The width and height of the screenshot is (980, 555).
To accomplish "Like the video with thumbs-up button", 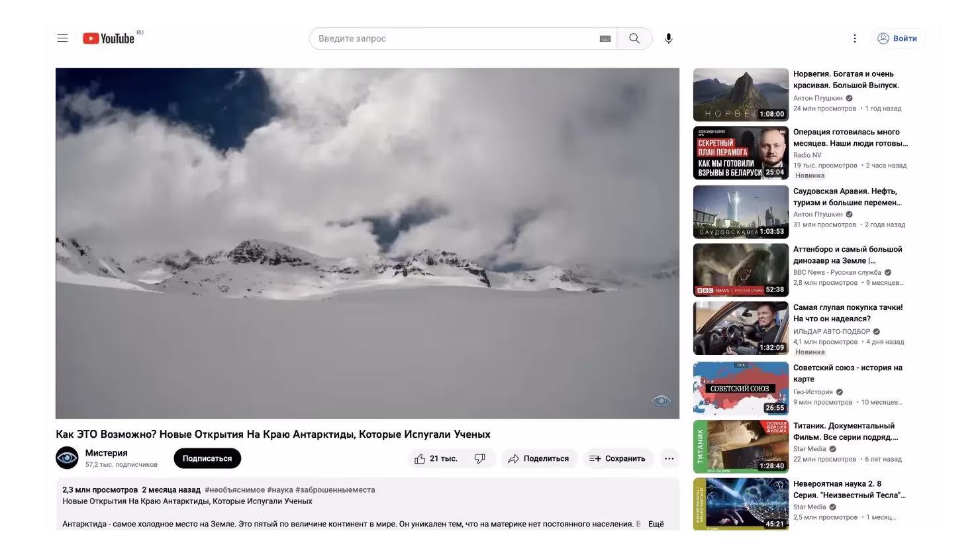I will [x=436, y=458].
